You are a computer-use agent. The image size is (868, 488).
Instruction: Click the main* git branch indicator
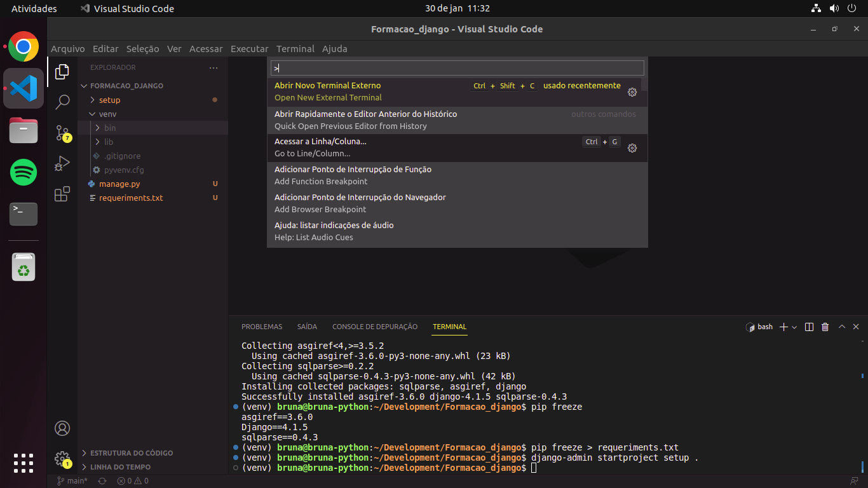tap(72, 481)
